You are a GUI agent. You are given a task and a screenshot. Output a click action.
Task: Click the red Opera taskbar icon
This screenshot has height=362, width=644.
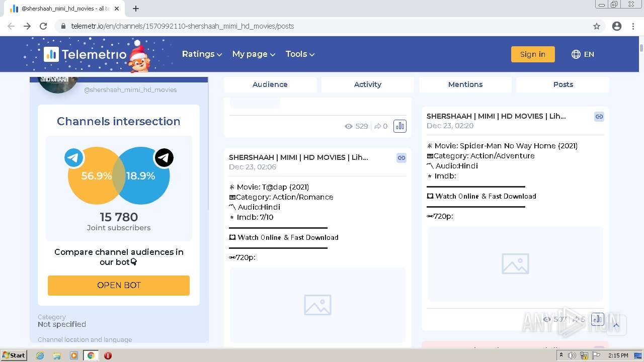point(108,355)
